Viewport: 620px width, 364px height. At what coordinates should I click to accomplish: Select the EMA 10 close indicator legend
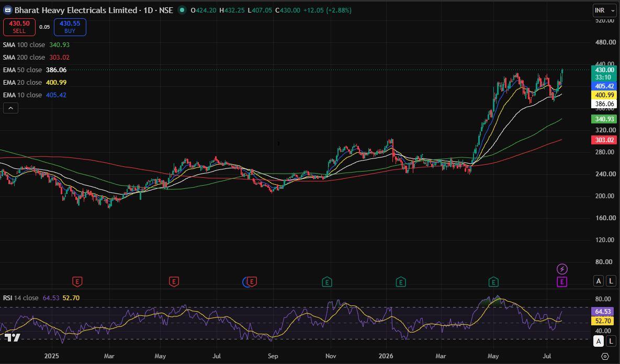35,95
